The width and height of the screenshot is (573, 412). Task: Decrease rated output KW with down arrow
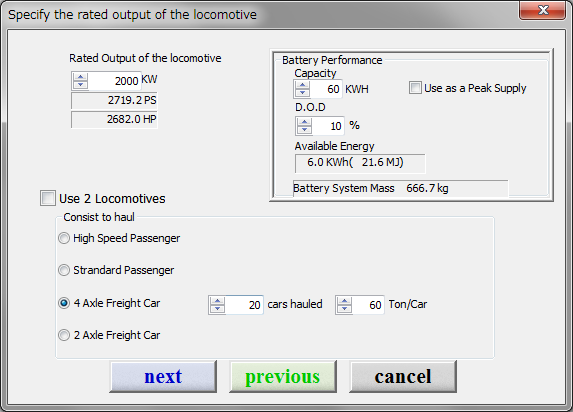pyautogui.click(x=80, y=85)
